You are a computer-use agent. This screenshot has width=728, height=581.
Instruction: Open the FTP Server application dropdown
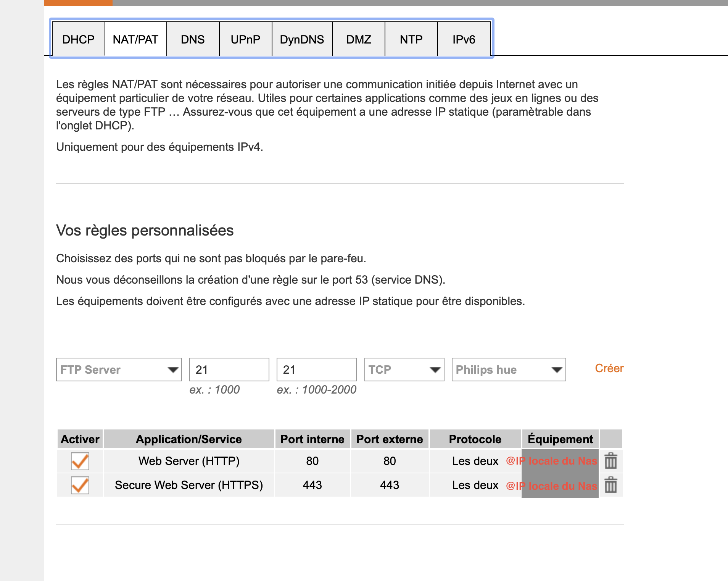coord(119,370)
